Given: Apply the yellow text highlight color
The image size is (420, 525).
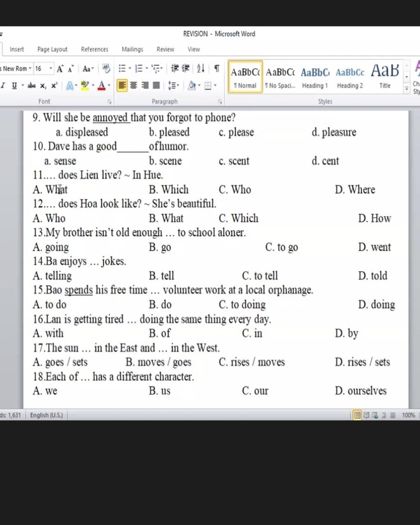Looking at the screenshot, I should pos(85,85).
